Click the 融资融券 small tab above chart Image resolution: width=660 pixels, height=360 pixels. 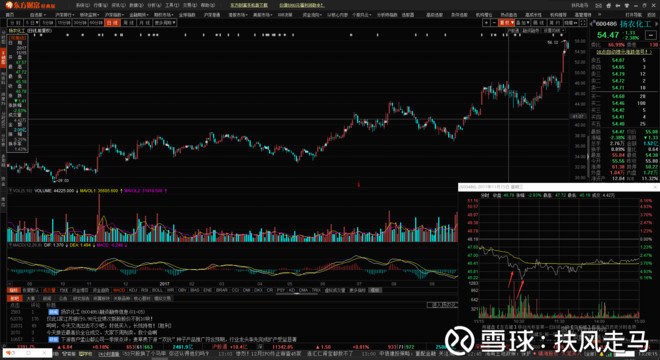point(530,31)
